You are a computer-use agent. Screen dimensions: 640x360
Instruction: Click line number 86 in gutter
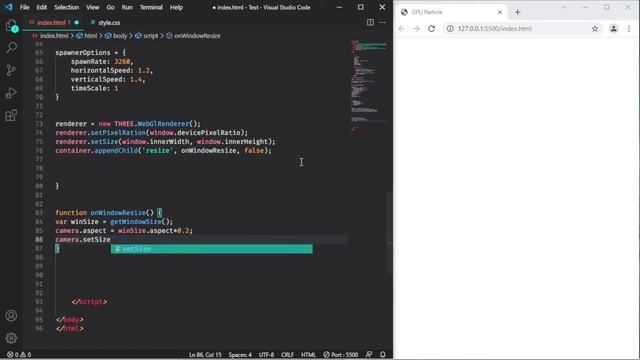[39, 240]
